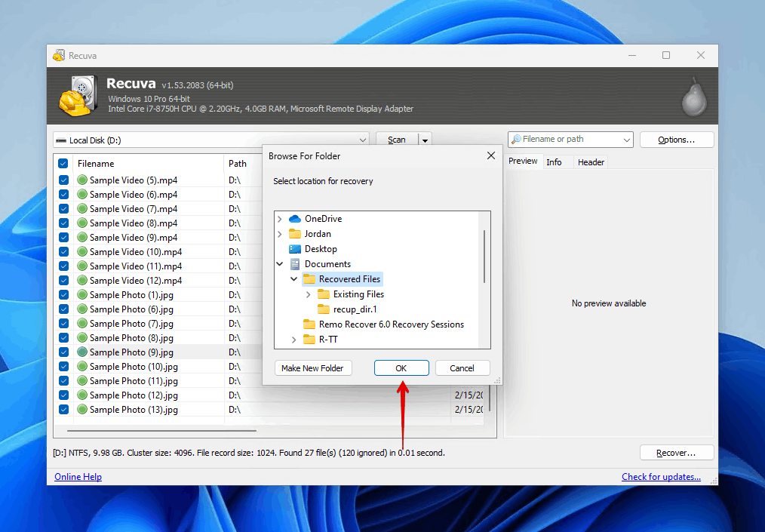This screenshot has width=765, height=532.
Task: Uncheck Sample Video (7).mp4
Action: pos(63,209)
